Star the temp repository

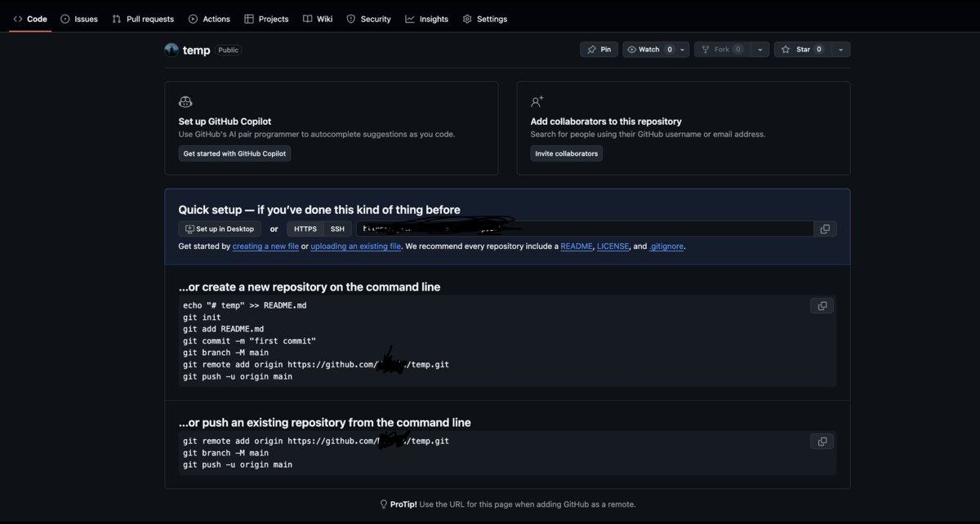pyautogui.click(x=803, y=50)
